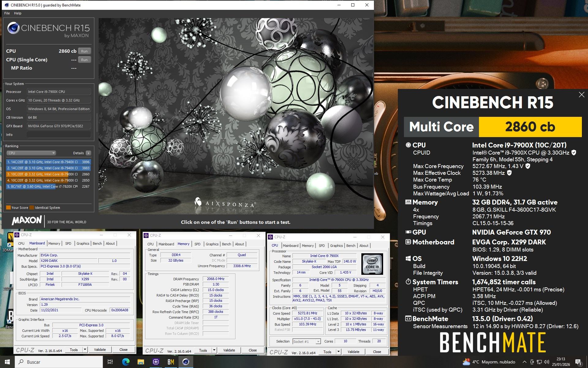This screenshot has height=368, width=588.
Task: Select the Intel Core i9 X-series badge in CPU-Z
Action: (372, 264)
